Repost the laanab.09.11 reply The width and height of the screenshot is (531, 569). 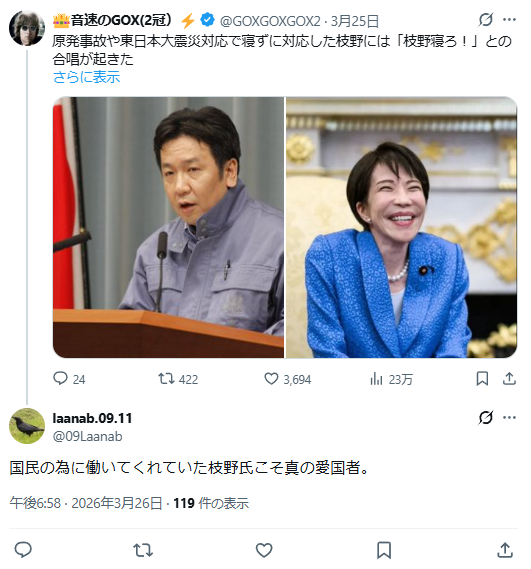click(143, 550)
